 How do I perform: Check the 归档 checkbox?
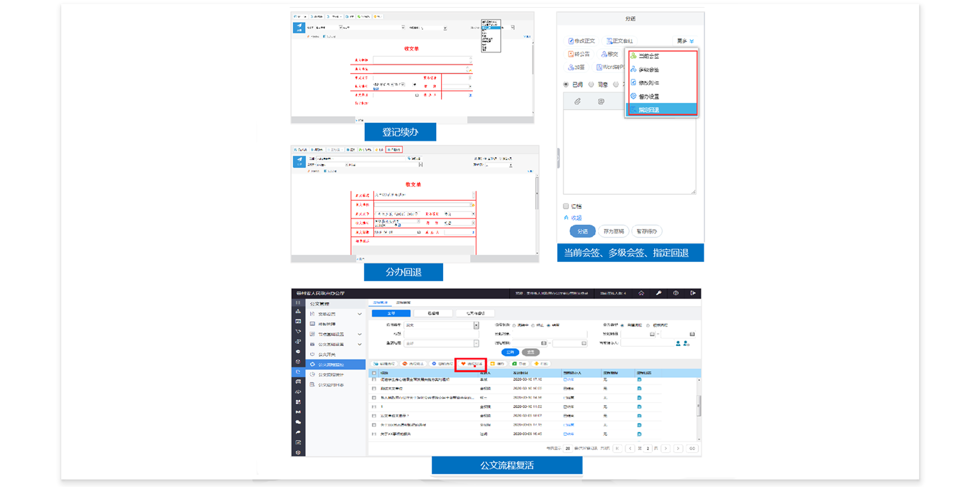pyautogui.click(x=566, y=206)
